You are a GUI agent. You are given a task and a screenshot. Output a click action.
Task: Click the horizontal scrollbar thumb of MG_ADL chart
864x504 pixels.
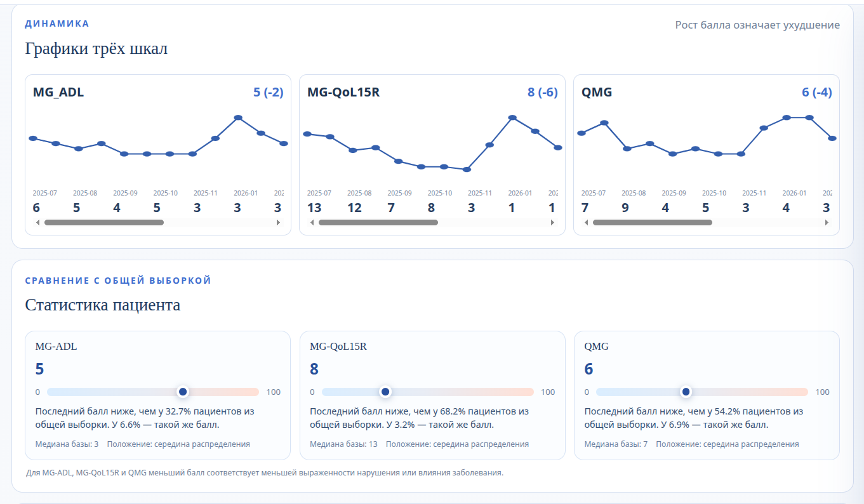(104, 223)
